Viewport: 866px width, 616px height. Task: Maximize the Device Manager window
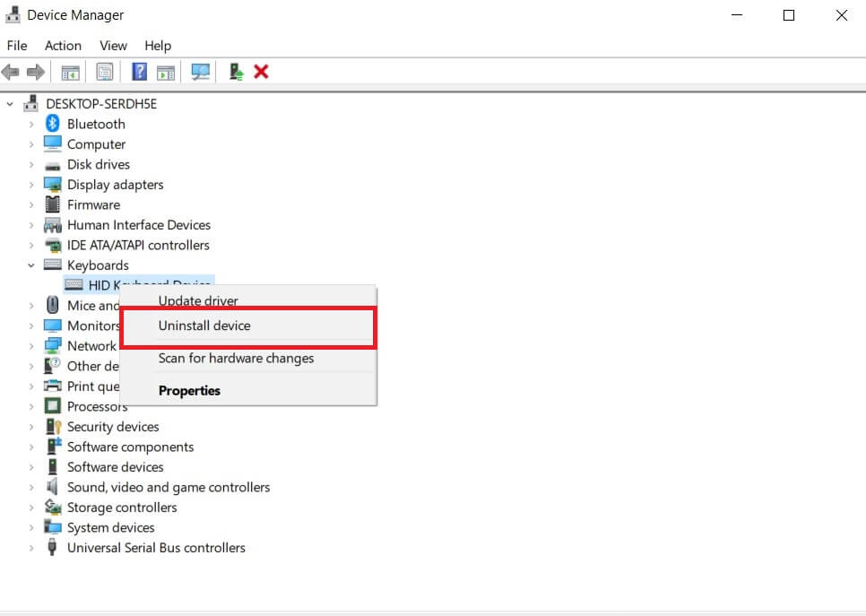click(x=789, y=15)
